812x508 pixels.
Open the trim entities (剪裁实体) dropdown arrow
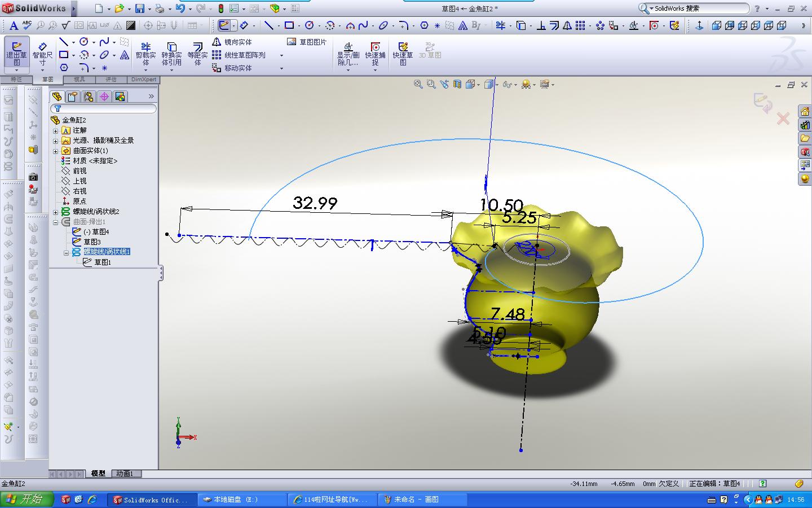coord(145,70)
